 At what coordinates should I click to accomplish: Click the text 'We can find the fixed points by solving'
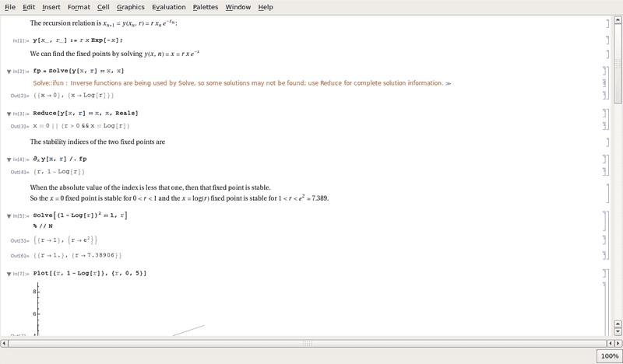point(86,54)
